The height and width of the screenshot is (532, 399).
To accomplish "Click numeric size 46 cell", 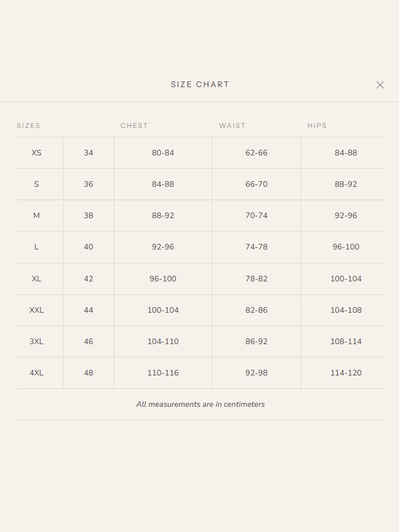I will click(x=88, y=341).
